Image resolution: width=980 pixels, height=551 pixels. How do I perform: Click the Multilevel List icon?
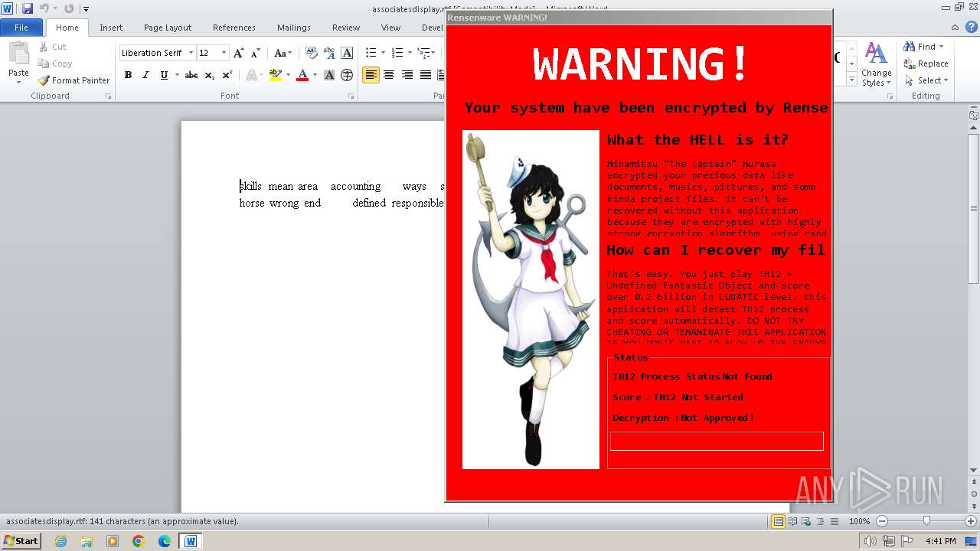423,53
